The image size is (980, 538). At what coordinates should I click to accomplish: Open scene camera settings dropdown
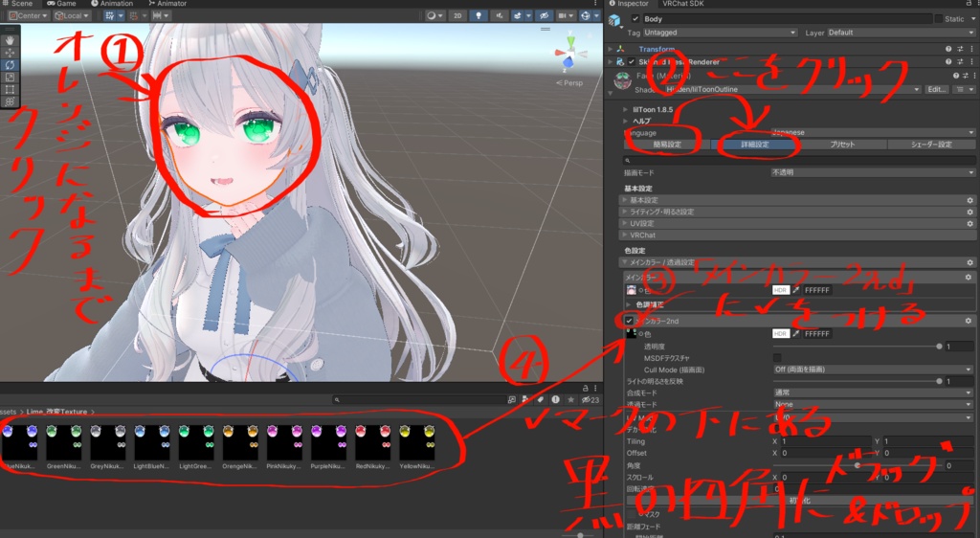click(x=565, y=15)
